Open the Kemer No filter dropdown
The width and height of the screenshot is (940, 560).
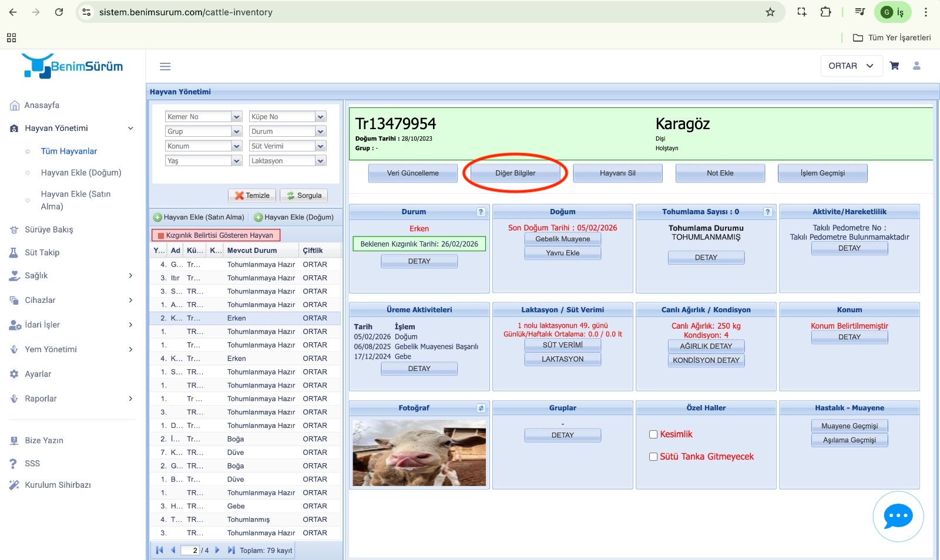[236, 117]
